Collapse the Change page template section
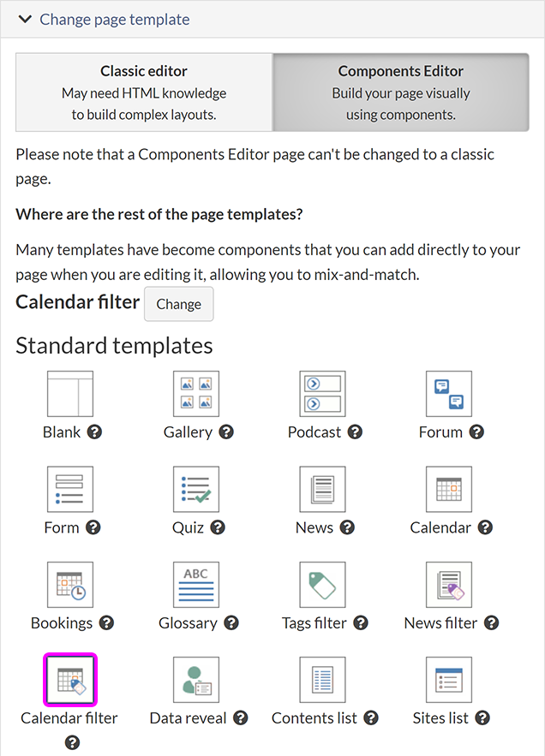The height and width of the screenshot is (756, 545). point(25,19)
